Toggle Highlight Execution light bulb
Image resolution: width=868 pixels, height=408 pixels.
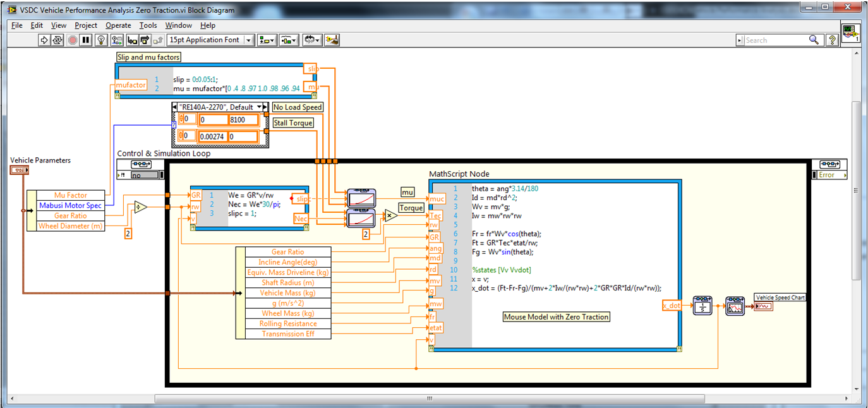102,40
